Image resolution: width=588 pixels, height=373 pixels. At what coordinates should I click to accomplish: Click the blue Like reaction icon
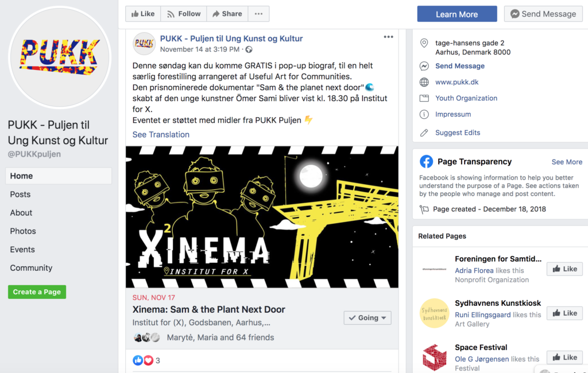click(x=138, y=360)
